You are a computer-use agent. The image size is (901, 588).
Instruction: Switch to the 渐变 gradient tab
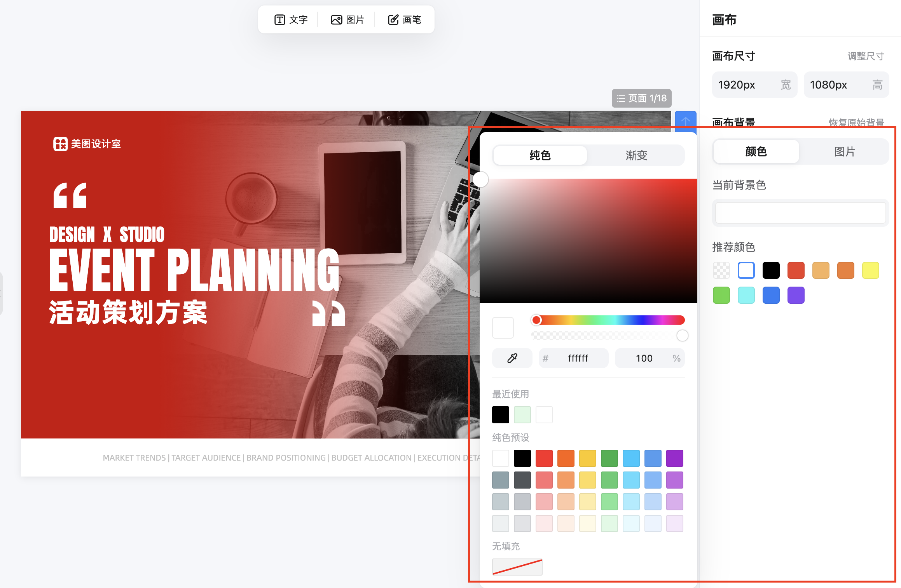pos(636,155)
